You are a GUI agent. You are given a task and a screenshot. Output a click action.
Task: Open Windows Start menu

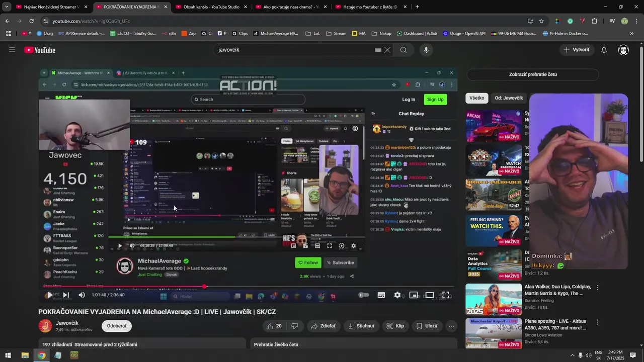pos(8,355)
